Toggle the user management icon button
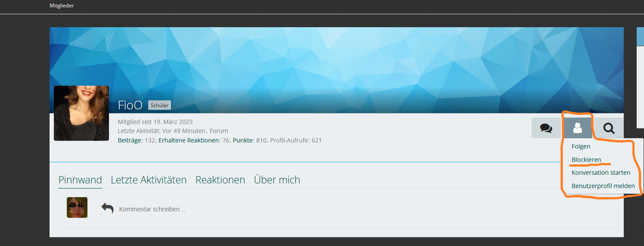644x246 pixels. 577,128
